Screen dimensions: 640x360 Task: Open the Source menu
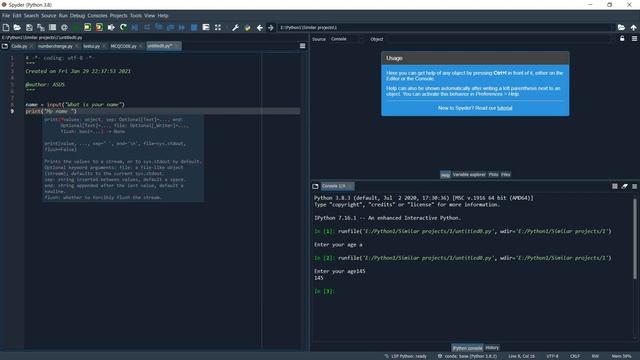49,16
